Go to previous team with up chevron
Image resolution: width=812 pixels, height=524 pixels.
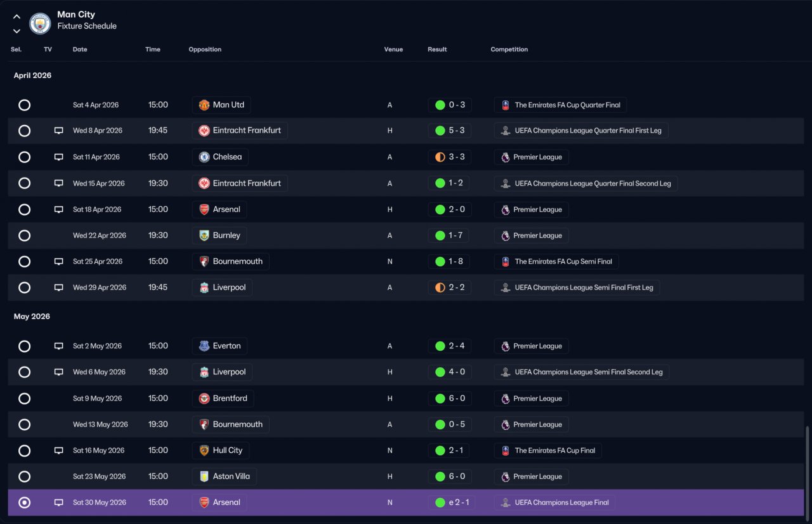16,16
